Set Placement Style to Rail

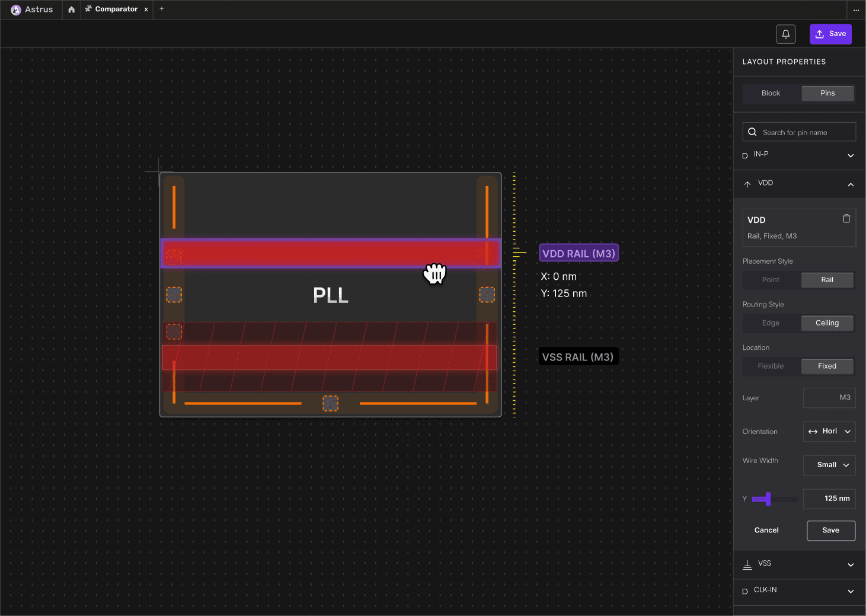click(x=827, y=280)
